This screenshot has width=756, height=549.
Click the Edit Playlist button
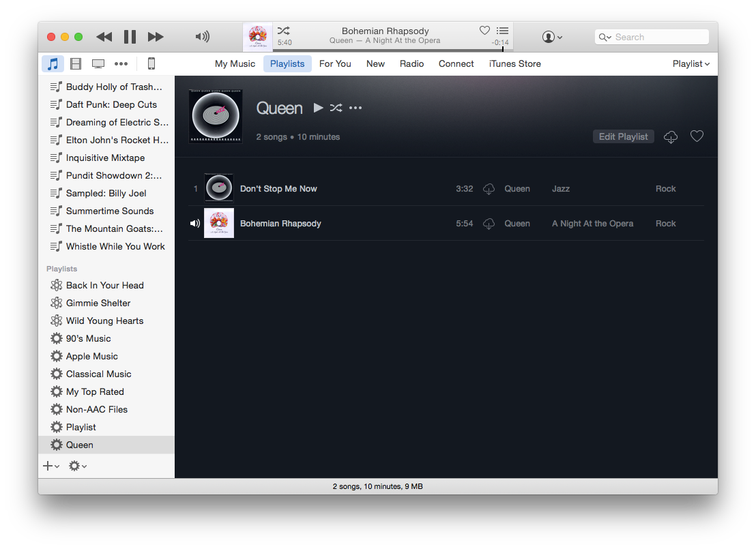coord(623,136)
